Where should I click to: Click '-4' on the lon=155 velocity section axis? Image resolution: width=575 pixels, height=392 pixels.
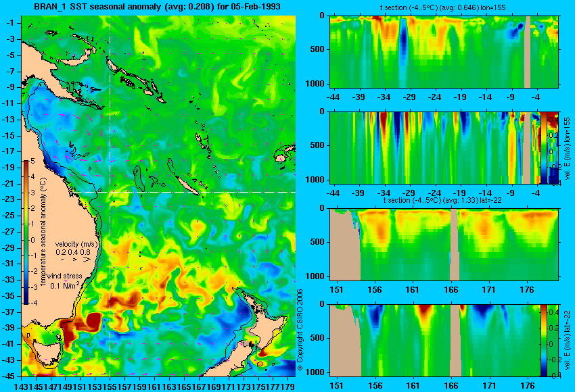tap(536, 193)
